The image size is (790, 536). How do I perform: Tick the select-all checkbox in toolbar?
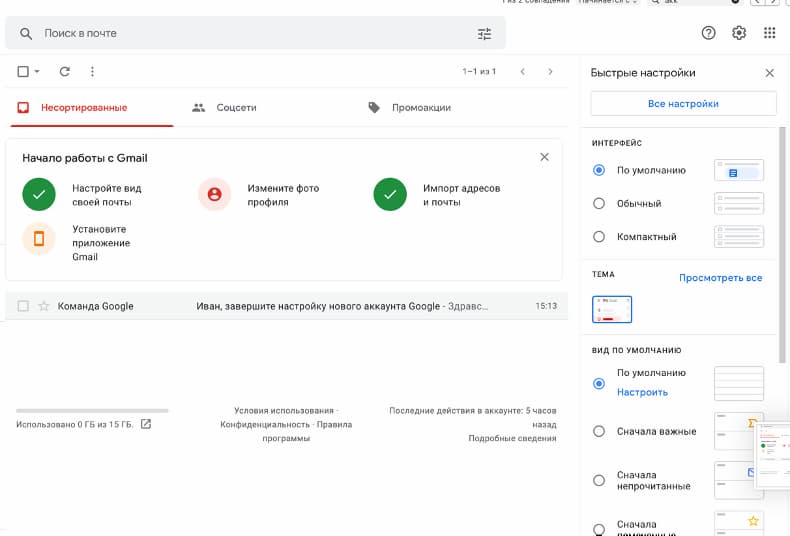tap(23, 72)
